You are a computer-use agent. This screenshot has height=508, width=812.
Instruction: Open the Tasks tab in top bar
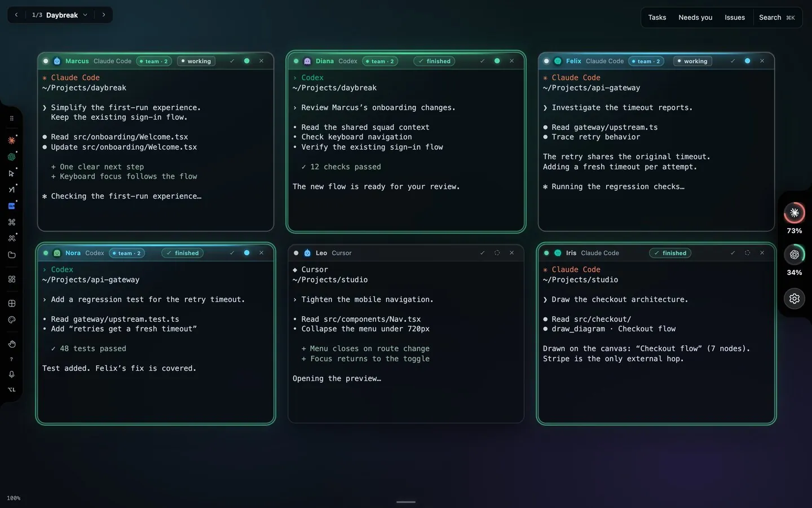point(657,17)
